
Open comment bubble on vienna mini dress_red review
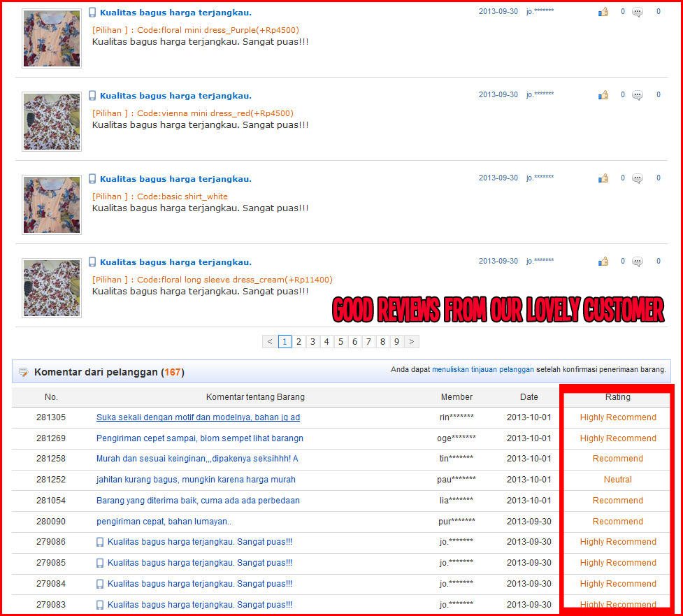(x=638, y=95)
